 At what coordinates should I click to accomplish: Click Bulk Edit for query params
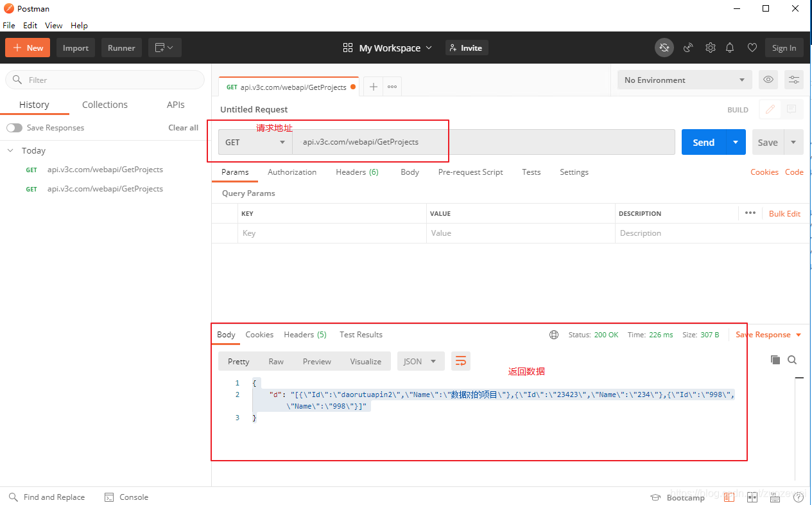coord(784,213)
